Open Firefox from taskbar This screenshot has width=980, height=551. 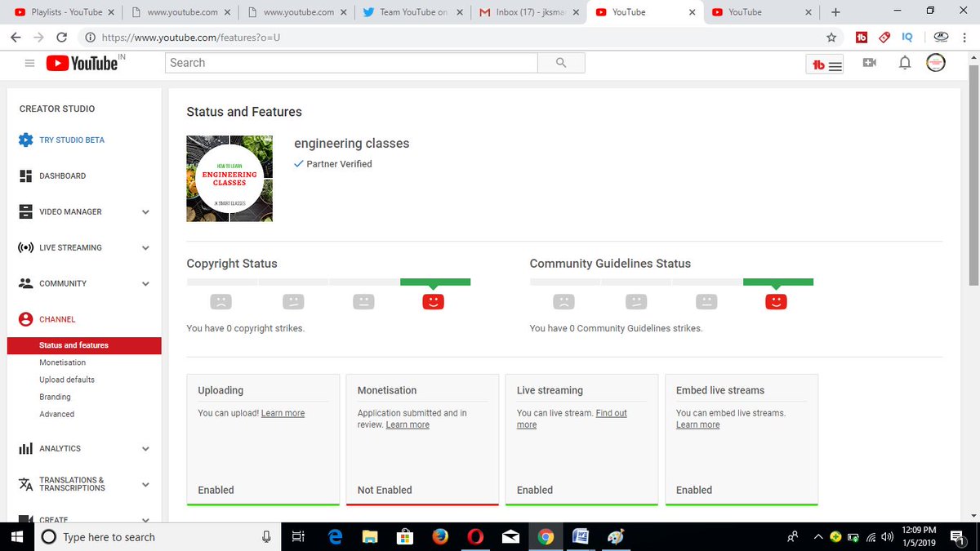(x=440, y=536)
